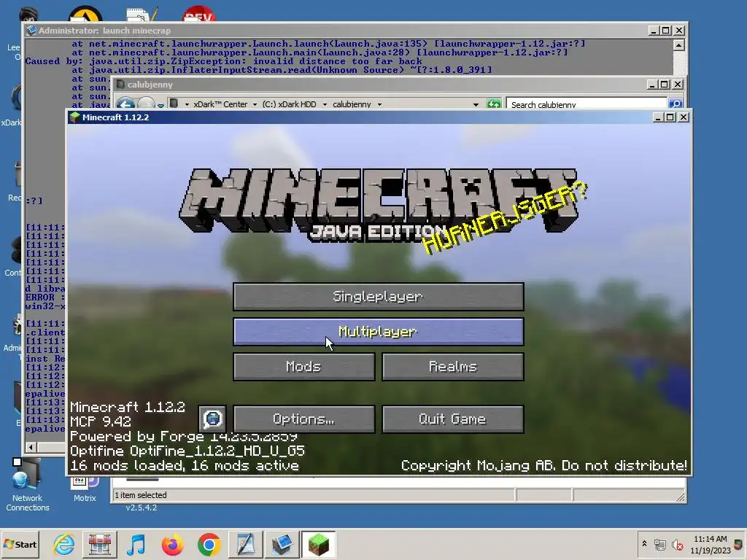Viewport: 747px width, 560px height.
Task: Minimize the Minecraft 1.12.2 window
Action: [657, 117]
